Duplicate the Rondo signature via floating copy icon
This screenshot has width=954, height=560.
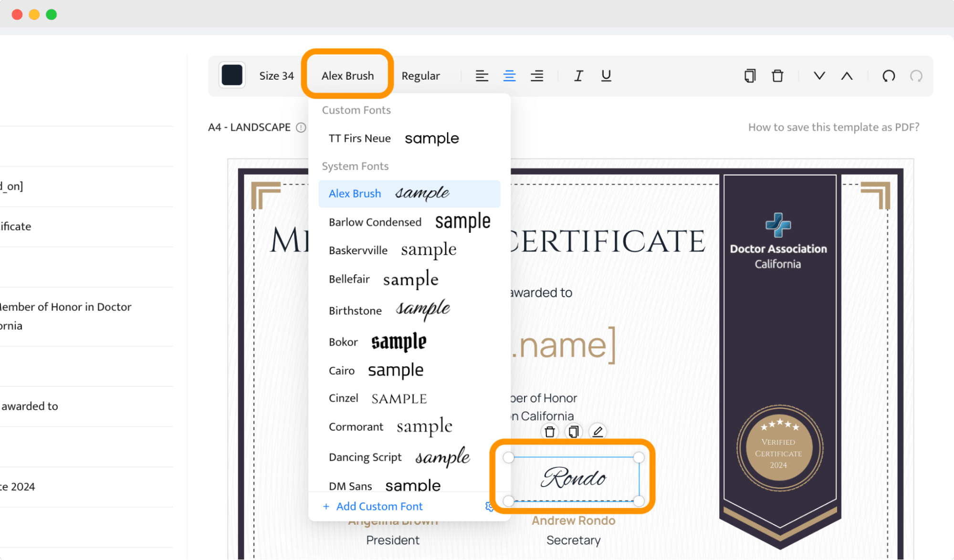574,432
